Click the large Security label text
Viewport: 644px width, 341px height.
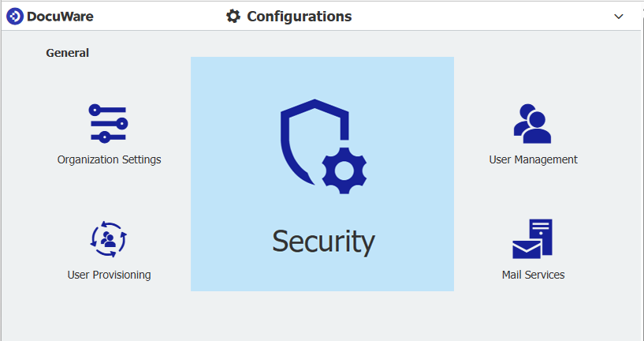[x=323, y=241]
